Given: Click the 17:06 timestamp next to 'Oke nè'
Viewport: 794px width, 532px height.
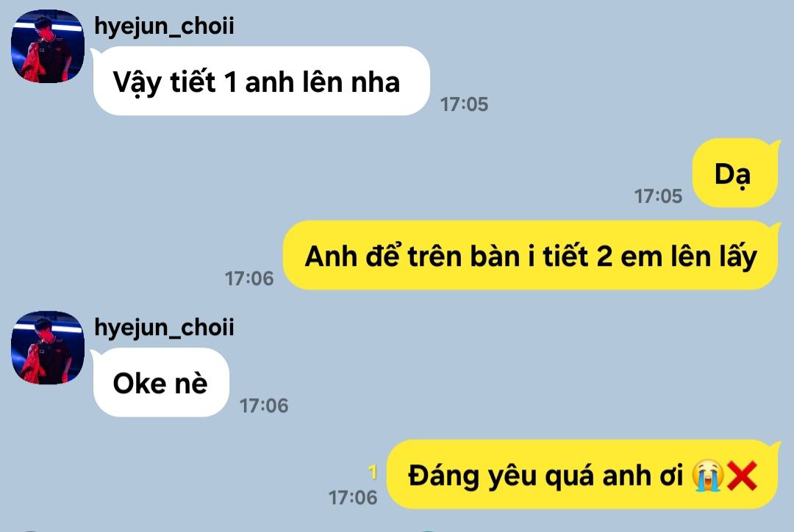Looking at the screenshot, I should pos(264,406).
